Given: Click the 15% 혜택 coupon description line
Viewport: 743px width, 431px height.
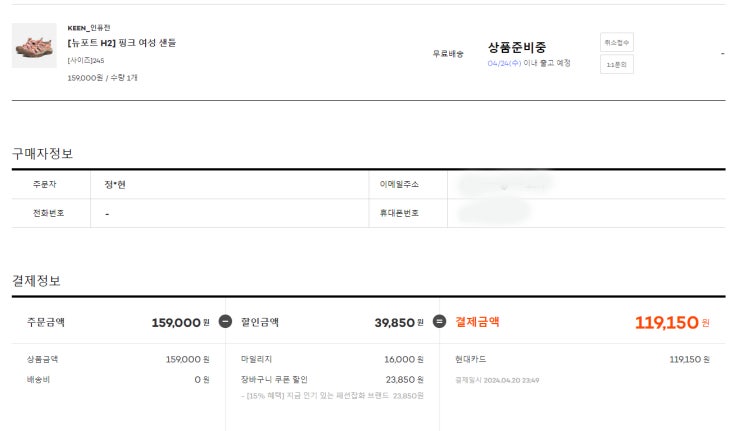Looking at the screenshot, I should pyautogui.click(x=332, y=395).
